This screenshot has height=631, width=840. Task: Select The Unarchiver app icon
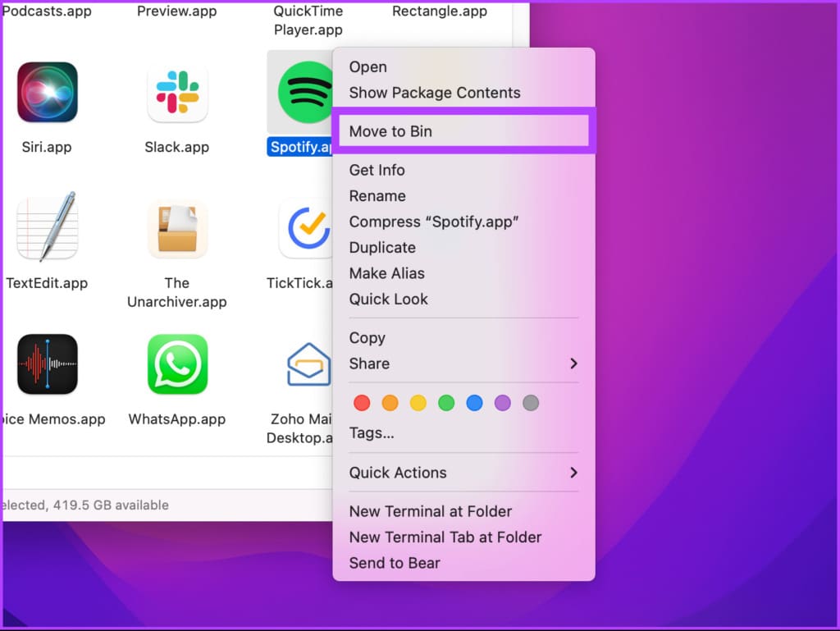pos(177,229)
